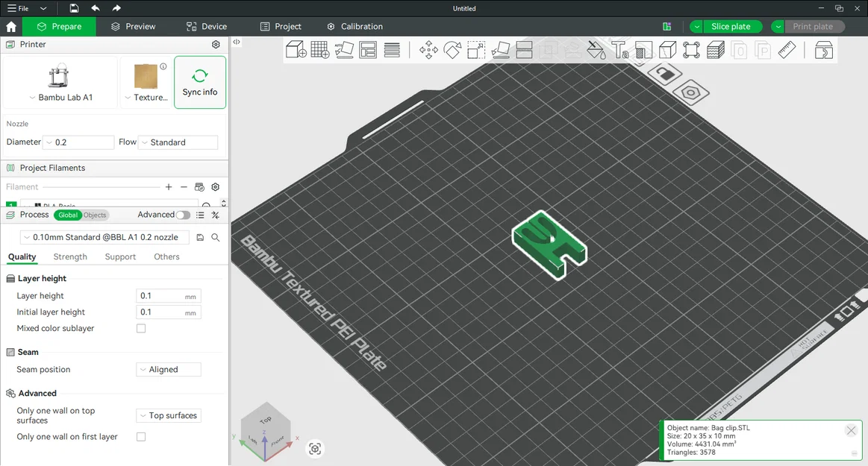Click the Add plate grid icon
Screen dimensions: 868x466
(x=320, y=50)
